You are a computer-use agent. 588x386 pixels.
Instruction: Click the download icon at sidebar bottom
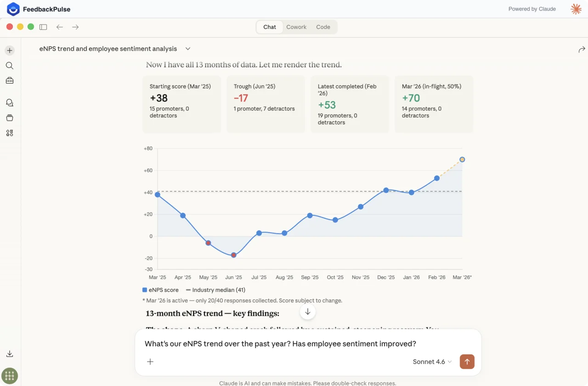click(10, 353)
